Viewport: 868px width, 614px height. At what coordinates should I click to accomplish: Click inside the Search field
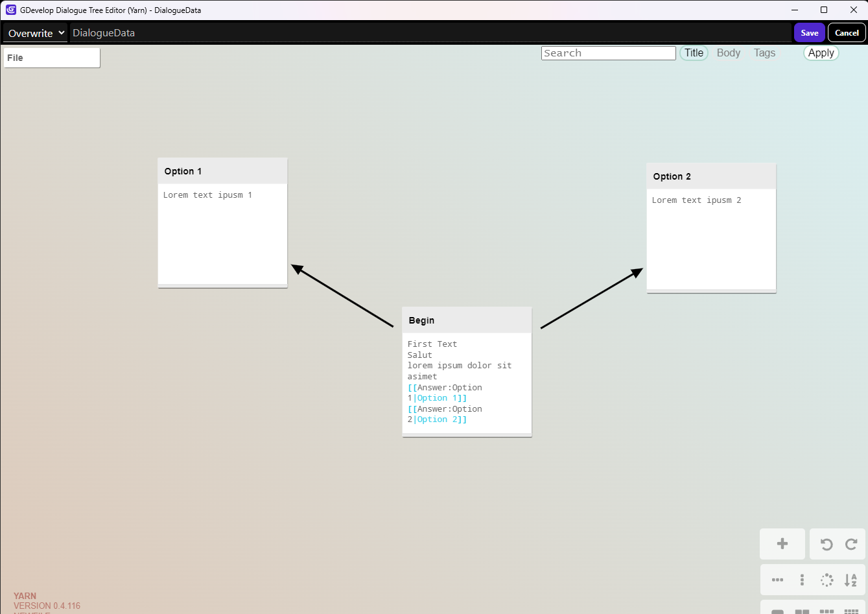click(608, 53)
